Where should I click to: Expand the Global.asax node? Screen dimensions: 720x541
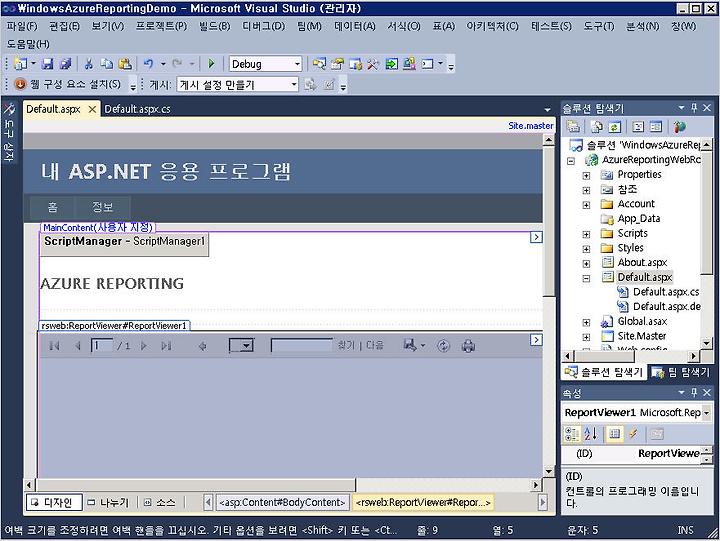tap(586, 323)
